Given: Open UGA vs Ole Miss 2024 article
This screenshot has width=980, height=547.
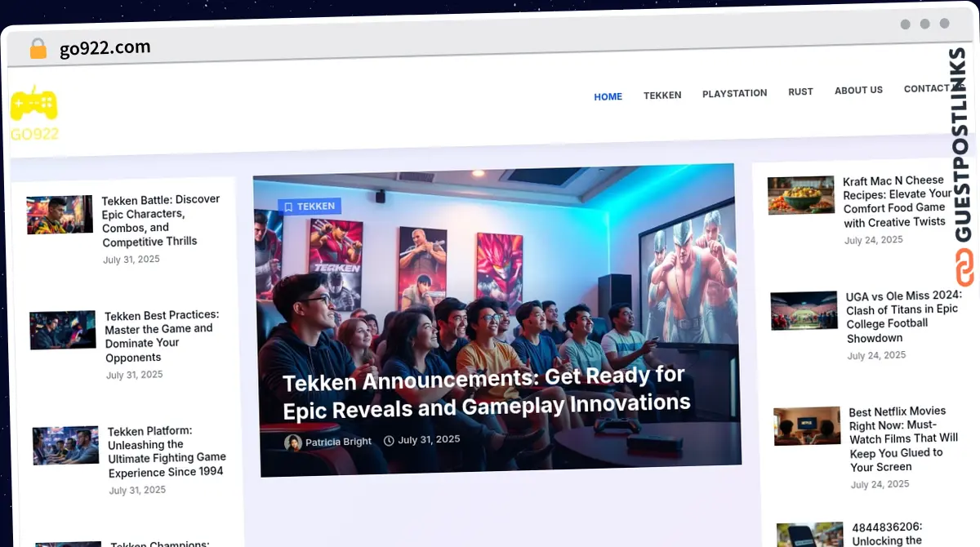Looking at the screenshot, I should [903, 317].
